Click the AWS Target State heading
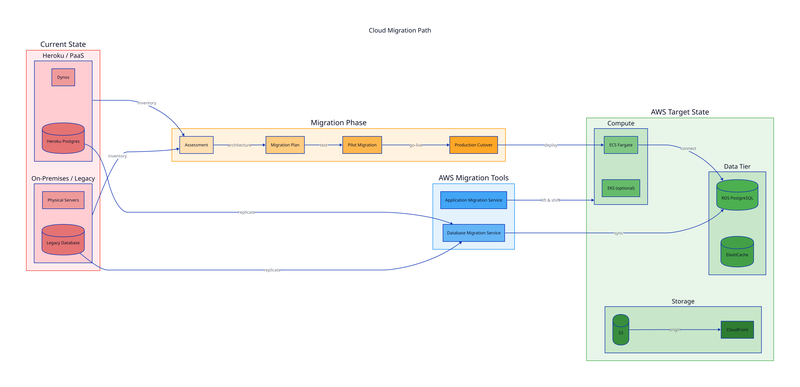The height and width of the screenshot is (387, 800). 680,112
